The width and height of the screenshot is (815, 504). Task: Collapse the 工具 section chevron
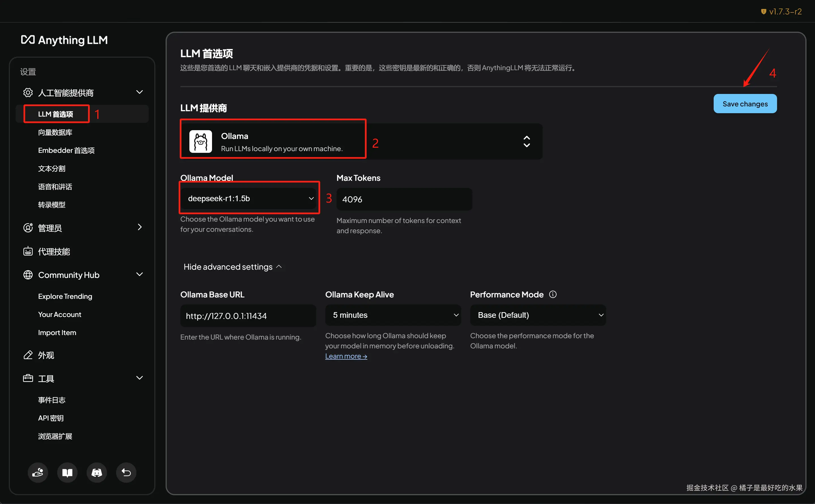(140, 378)
